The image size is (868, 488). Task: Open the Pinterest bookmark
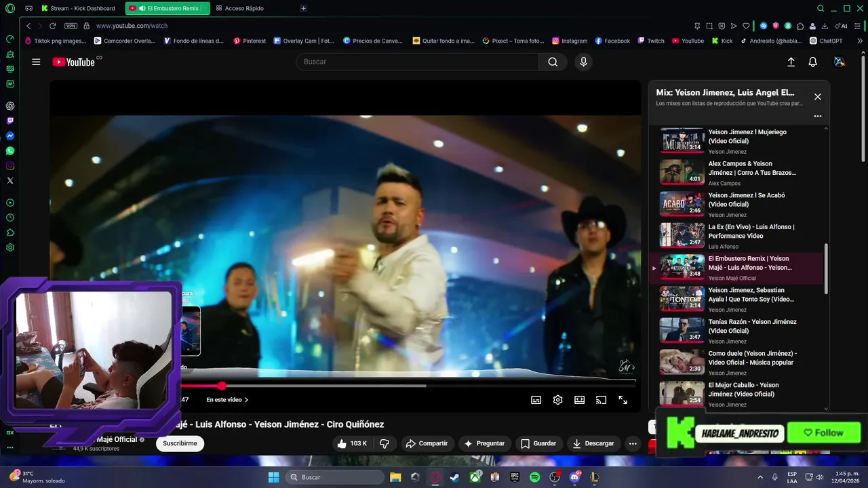point(250,41)
